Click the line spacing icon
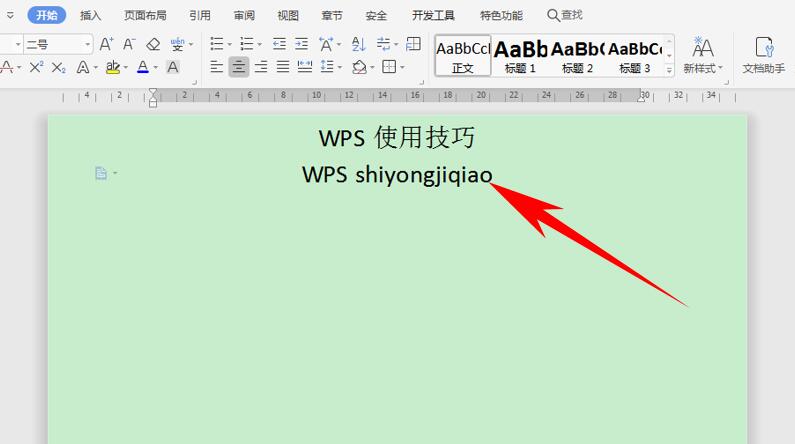This screenshot has width=795, height=444. pyautogui.click(x=328, y=67)
